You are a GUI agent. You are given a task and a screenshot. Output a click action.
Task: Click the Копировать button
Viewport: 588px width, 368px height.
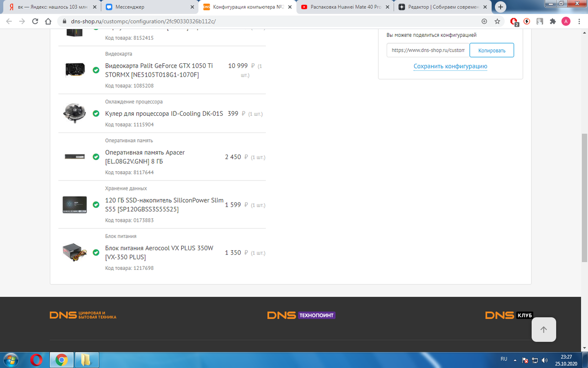[491, 50]
